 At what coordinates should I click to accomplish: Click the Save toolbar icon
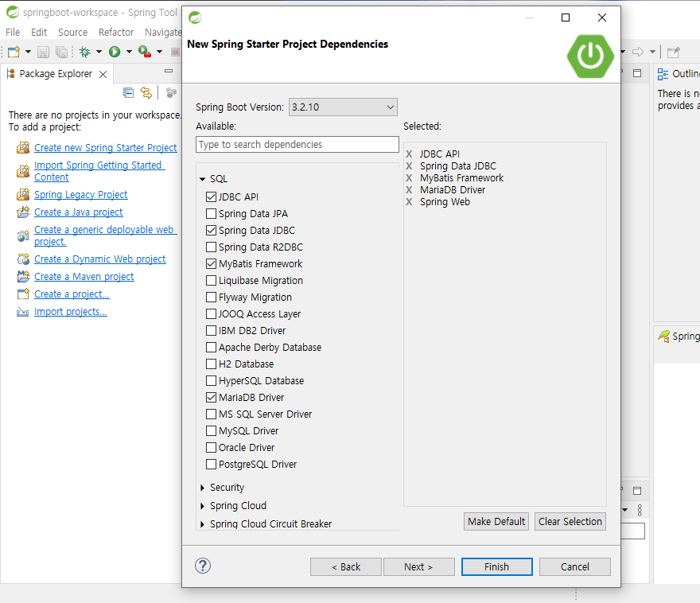pyautogui.click(x=43, y=53)
